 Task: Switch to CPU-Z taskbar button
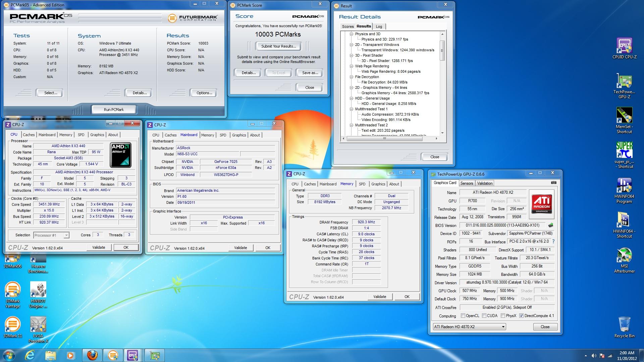(133, 355)
